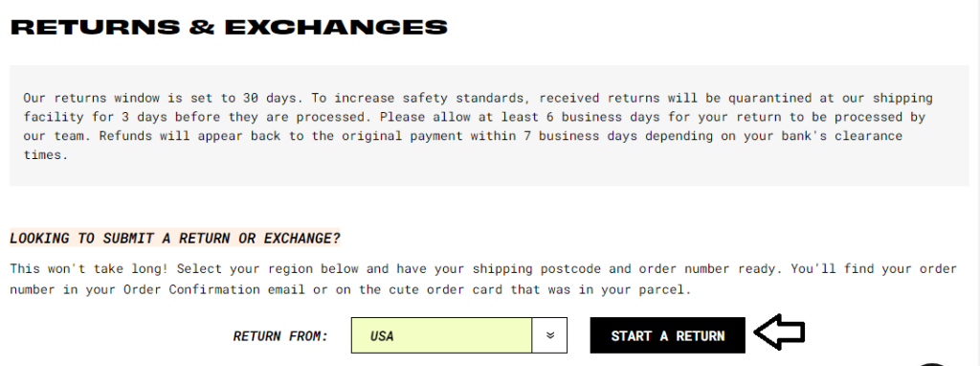This screenshot has width=980, height=366.
Task: Select the LOOKING TO SUBMIT A RETURN heading
Action: tap(175, 239)
